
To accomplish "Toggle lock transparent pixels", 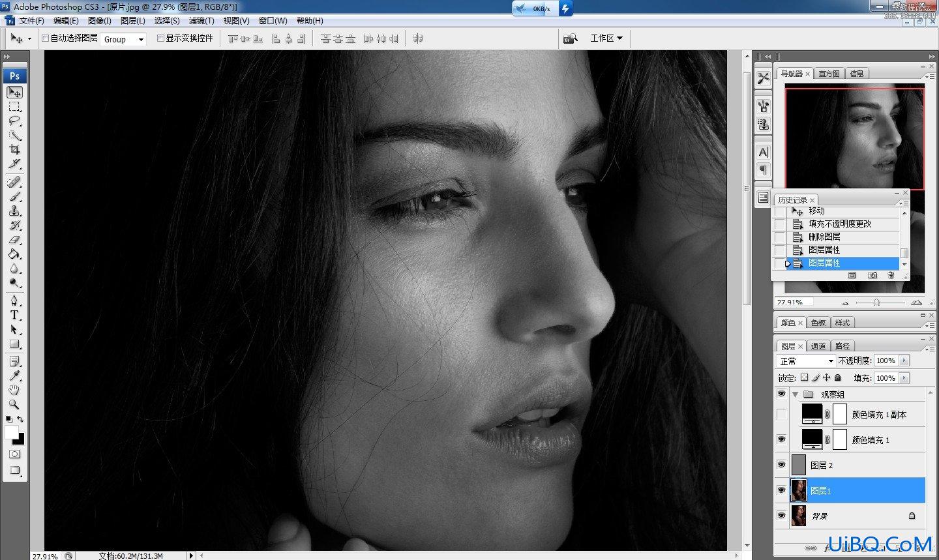I will [804, 377].
